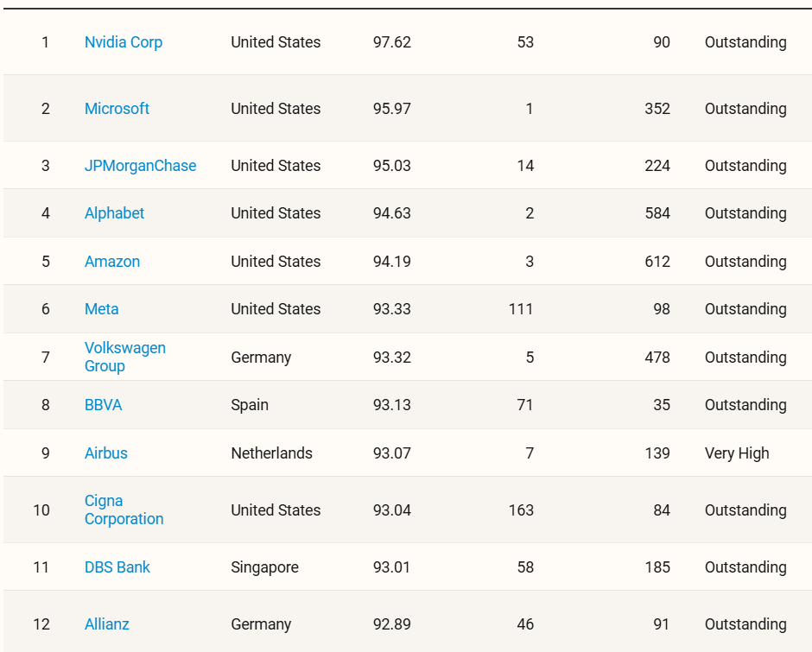Open the Nvidia Corp company link
This screenshot has height=652, width=812.
(x=123, y=42)
